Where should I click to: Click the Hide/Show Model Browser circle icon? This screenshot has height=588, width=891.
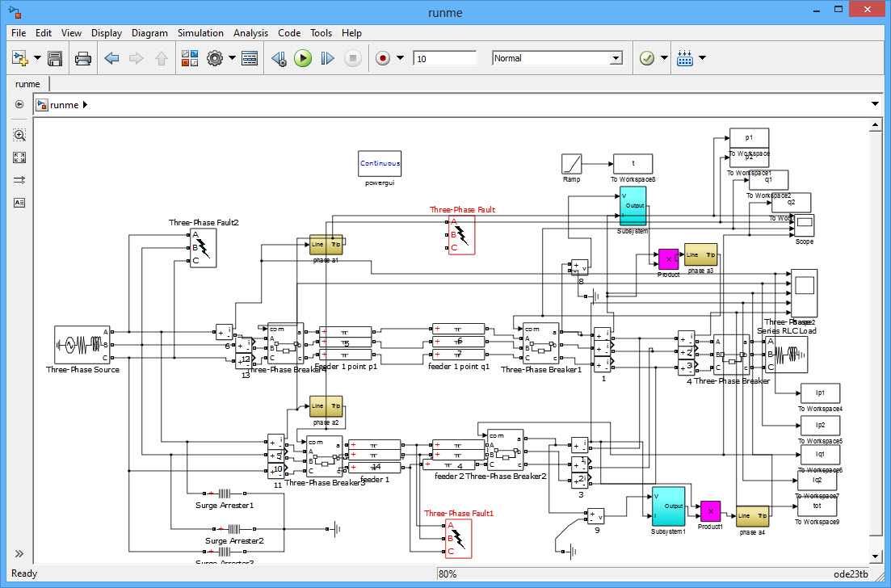(19, 104)
